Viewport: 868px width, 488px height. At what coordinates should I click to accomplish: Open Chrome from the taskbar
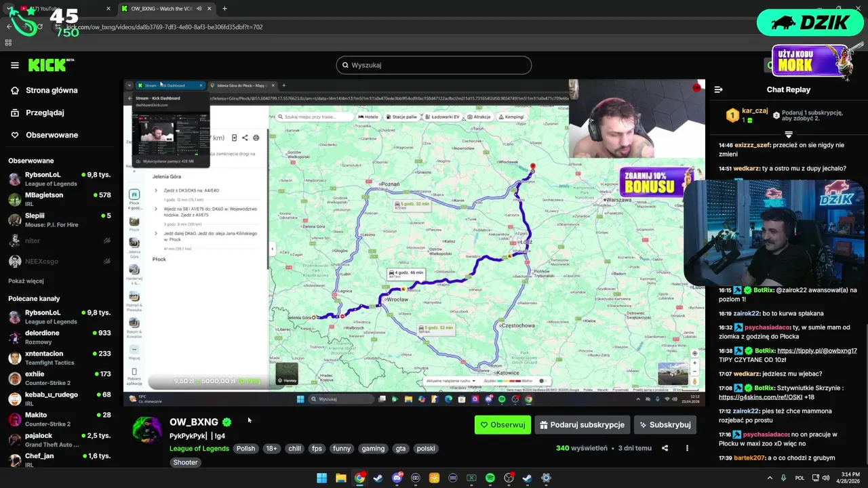point(359,478)
